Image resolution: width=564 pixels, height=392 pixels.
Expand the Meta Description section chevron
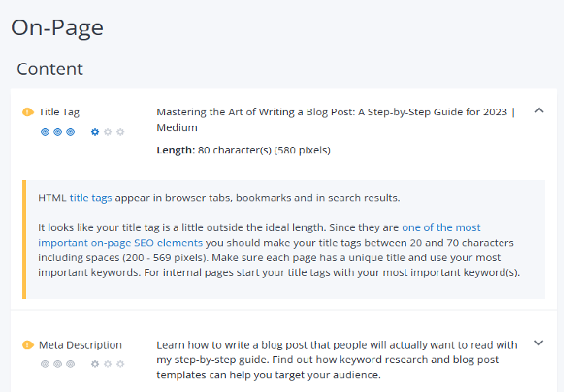click(539, 343)
